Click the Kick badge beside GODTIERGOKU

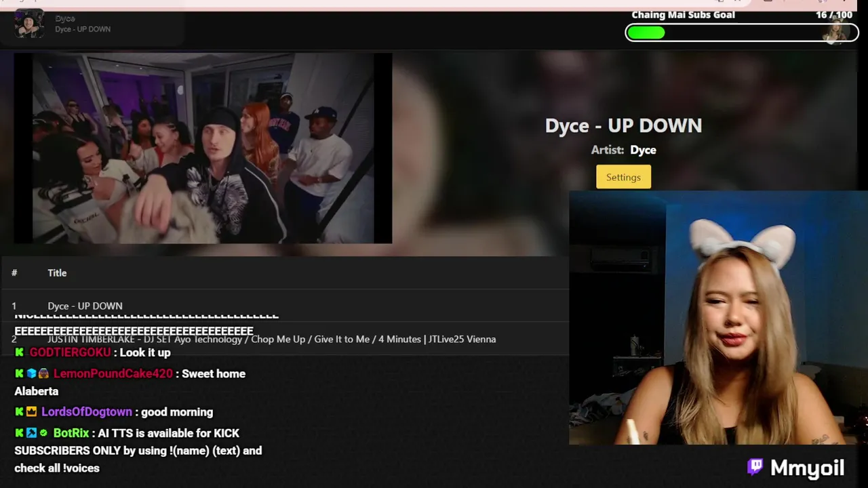tap(20, 352)
